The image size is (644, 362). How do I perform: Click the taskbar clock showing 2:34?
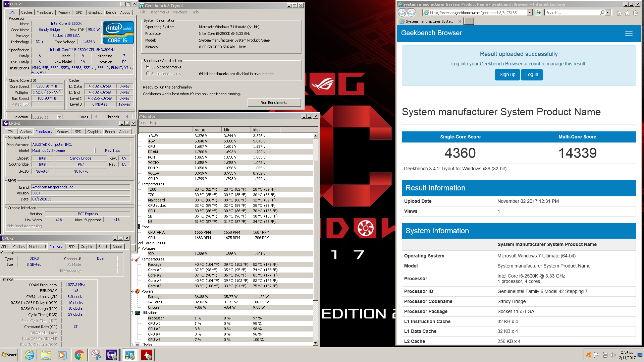[x=627, y=355]
